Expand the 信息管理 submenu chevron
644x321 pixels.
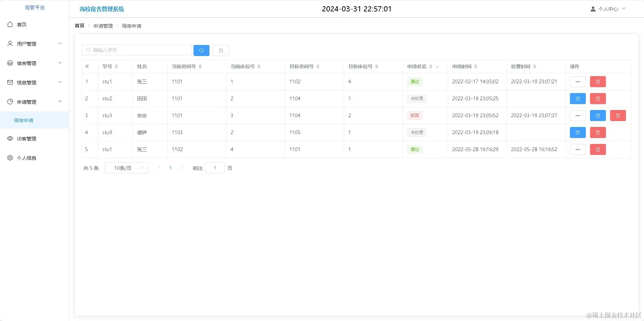[x=60, y=82]
